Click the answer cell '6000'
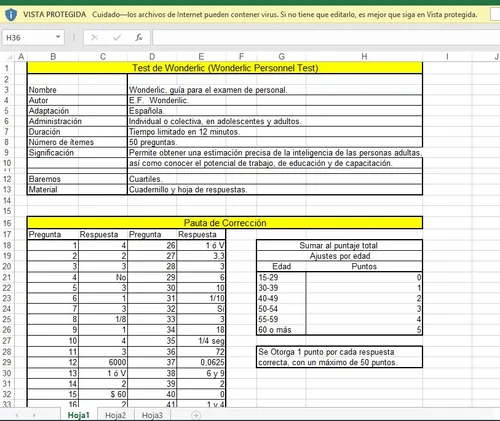Image resolution: width=500 pixels, height=421 pixels. pyautogui.click(x=103, y=362)
